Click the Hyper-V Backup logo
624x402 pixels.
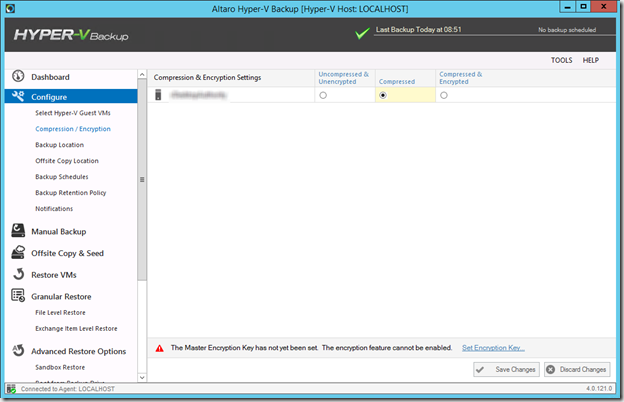click(71, 35)
